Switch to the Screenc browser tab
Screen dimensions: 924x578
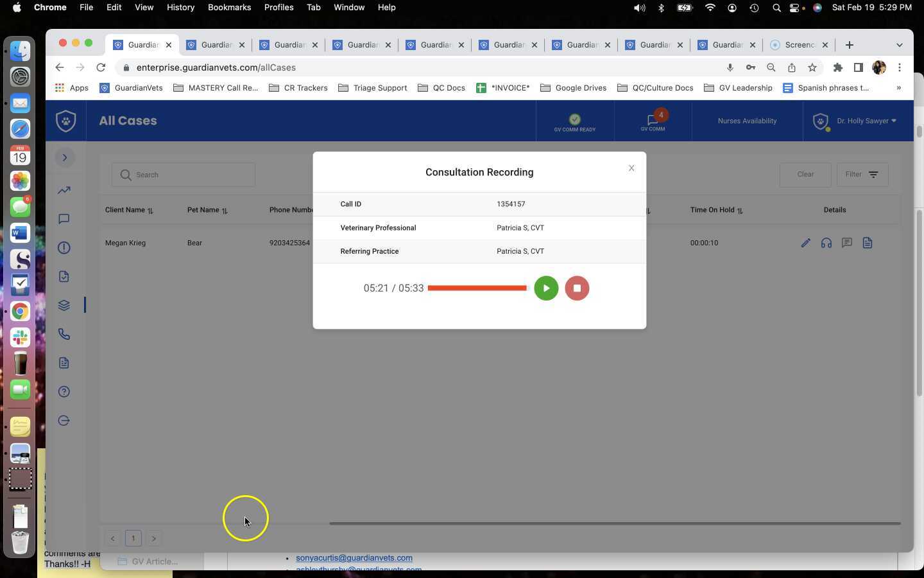[798, 45]
